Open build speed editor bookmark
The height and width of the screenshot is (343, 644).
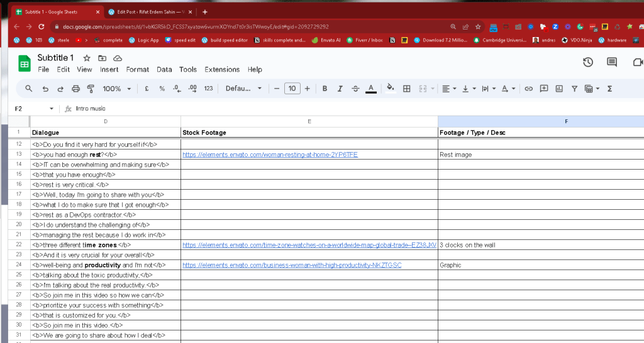pos(225,40)
